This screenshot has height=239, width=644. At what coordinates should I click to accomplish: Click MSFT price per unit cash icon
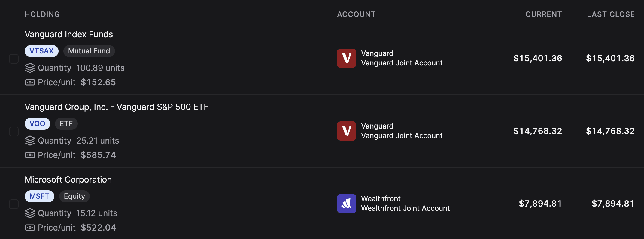[x=30, y=228]
